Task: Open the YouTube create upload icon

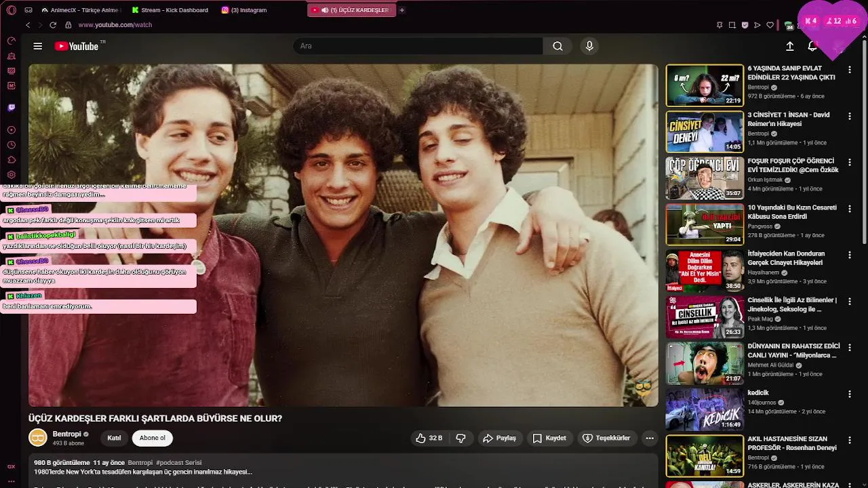Action: coord(790,46)
